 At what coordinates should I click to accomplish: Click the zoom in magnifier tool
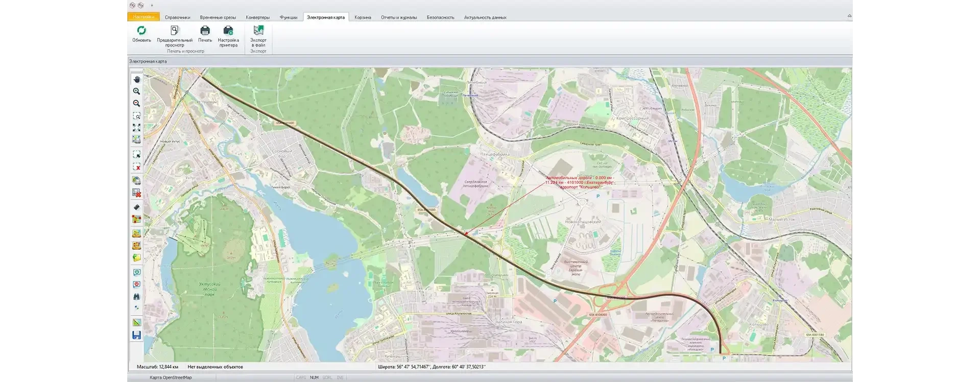coord(136,91)
